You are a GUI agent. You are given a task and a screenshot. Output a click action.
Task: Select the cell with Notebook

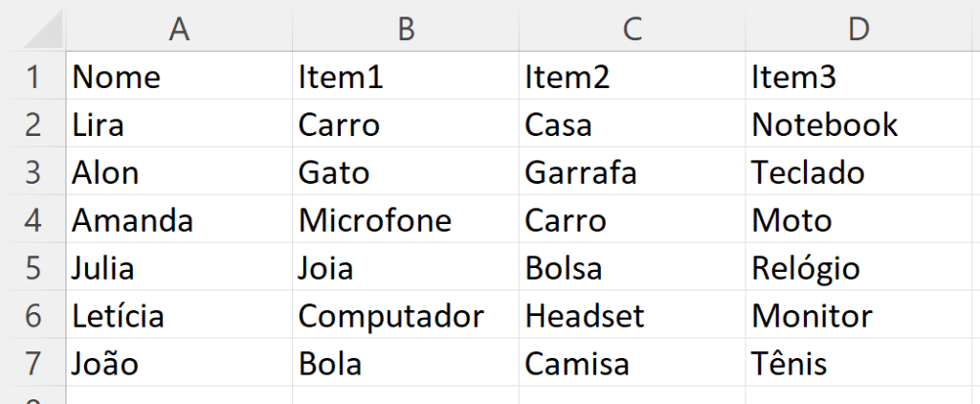(x=858, y=123)
